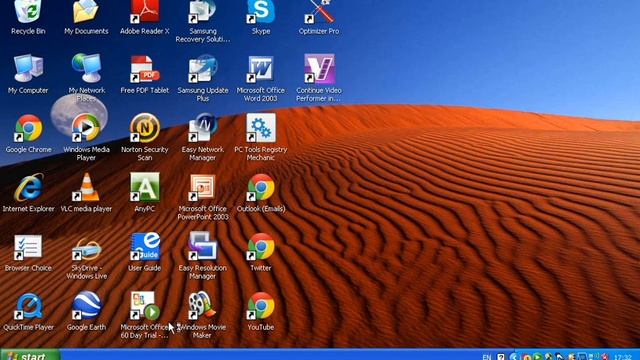
Task: Select Microsoft Office 60 Day Trial shortcut
Action: tap(144, 306)
